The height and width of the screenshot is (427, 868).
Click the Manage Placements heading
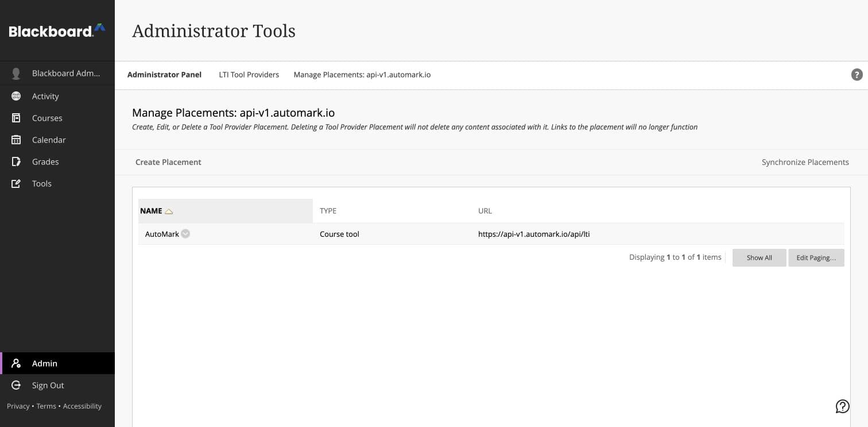pos(233,113)
